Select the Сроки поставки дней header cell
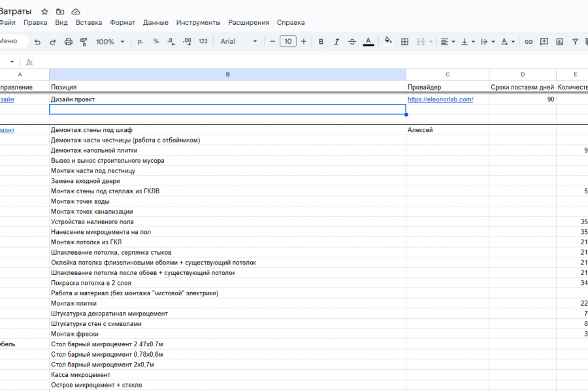Image resolution: width=588 pixels, height=392 pixels. pyautogui.click(x=523, y=87)
